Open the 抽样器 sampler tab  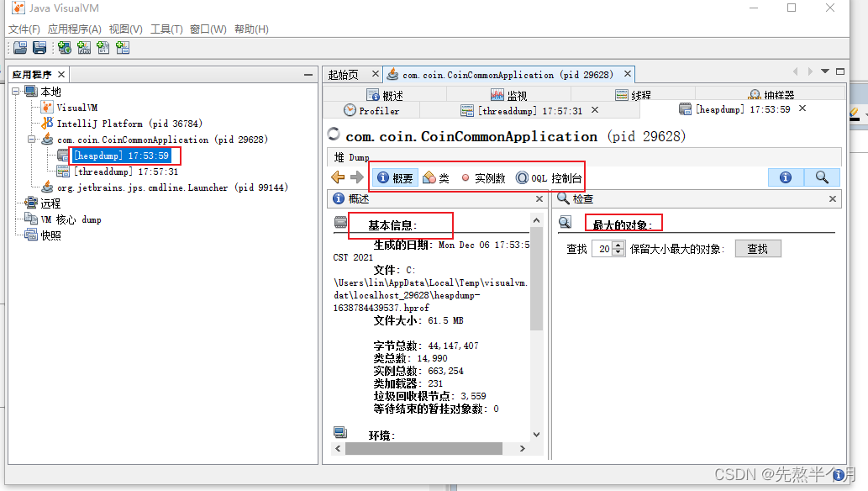coord(771,95)
